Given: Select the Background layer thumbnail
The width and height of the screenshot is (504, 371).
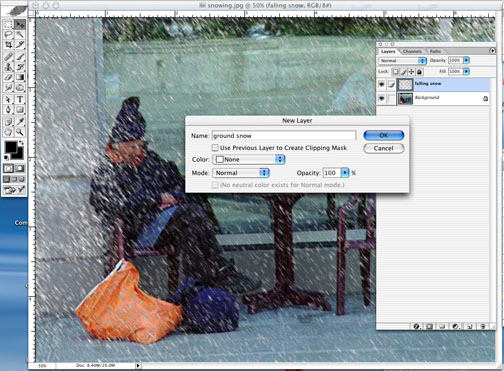Looking at the screenshot, I should [x=405, y=99].
